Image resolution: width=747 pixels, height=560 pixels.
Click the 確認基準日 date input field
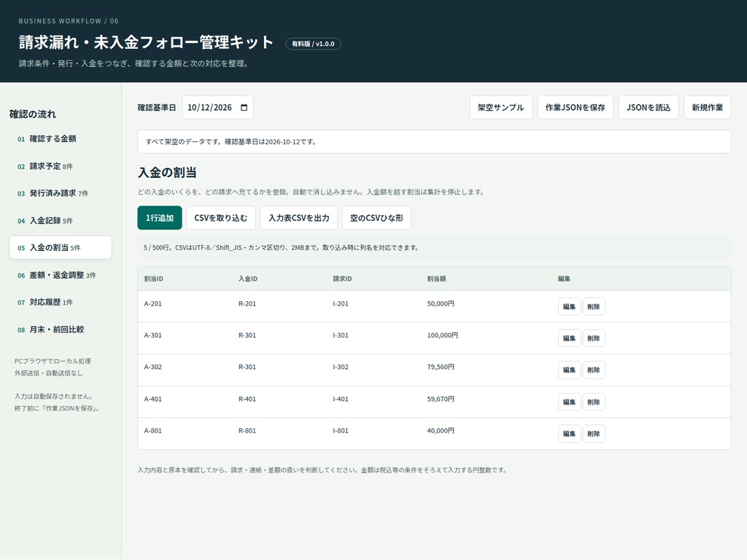tap(217, 108)
